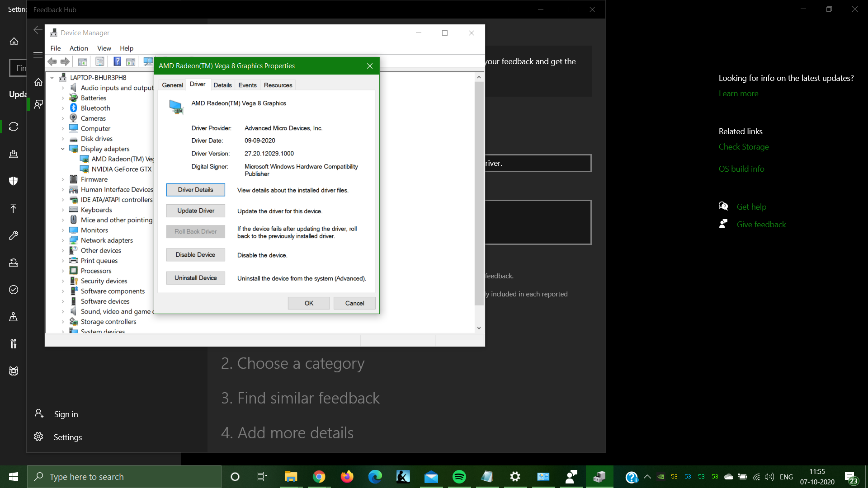
Task: Click the Show/Hide Console Tree toolbar icon
Action: pyautogui.click(x=82, y=61)
